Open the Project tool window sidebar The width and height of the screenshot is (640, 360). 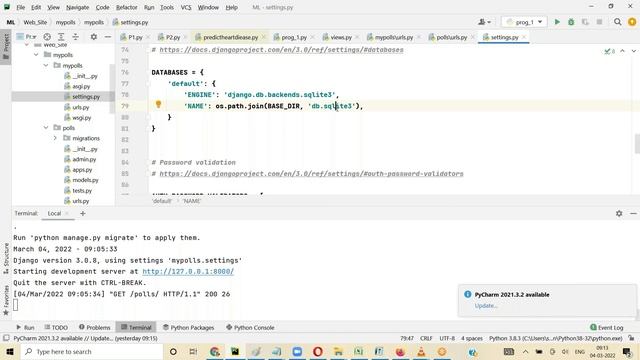click(6, 47)
